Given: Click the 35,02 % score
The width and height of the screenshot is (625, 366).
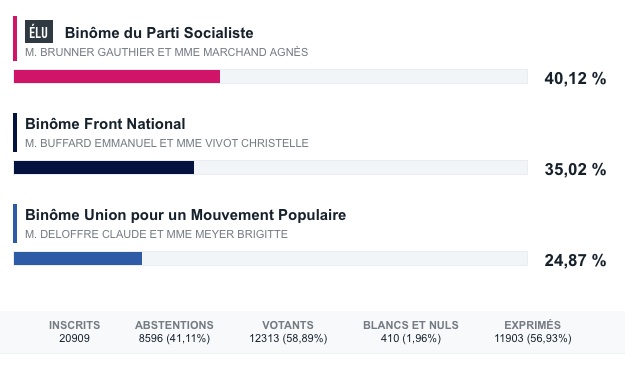Looking at the screenshot, I should (x=575, y=169).
